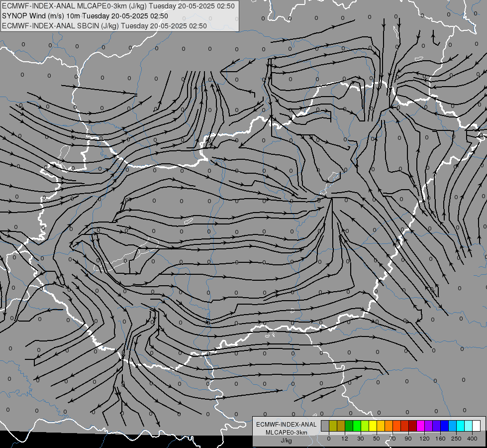Viewport: 487px width, 448px height.
Task: Click the dark green legend swatch
Action: [349, 426]
